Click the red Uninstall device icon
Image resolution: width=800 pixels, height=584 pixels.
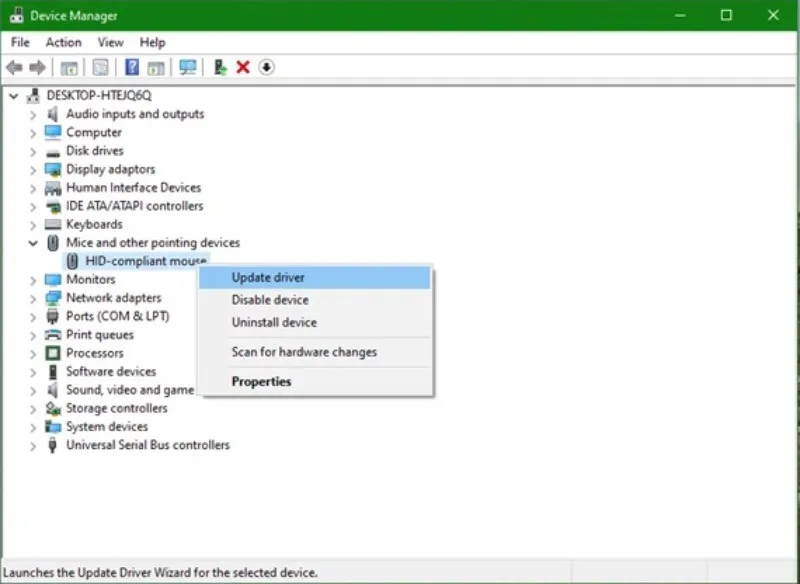tap(243, 67)
